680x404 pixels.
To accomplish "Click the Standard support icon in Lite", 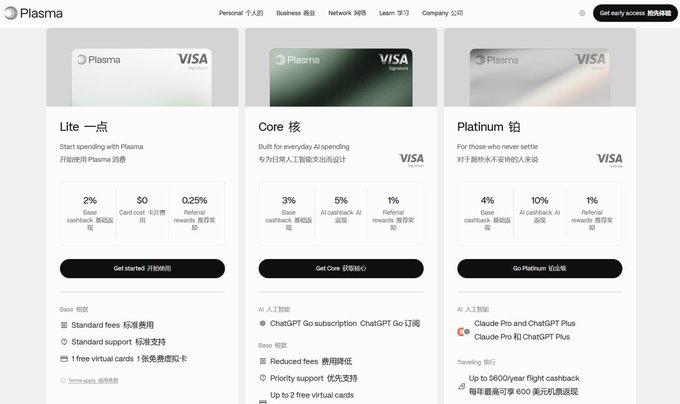I will coord(64,342).
